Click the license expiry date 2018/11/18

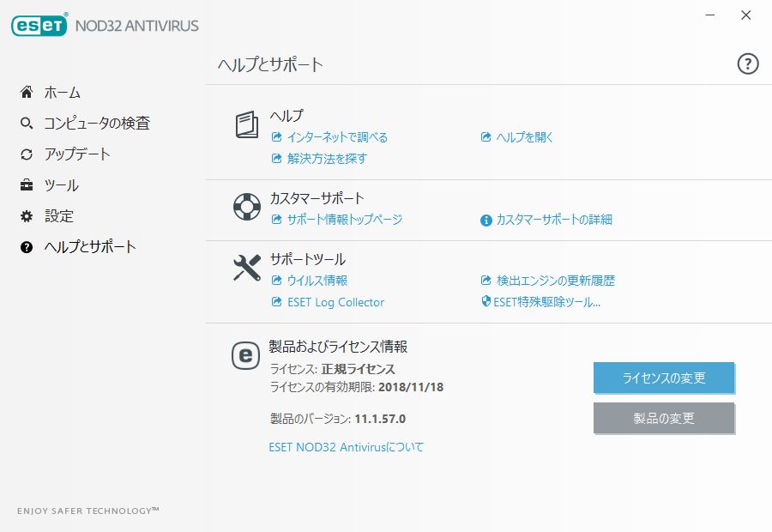point(411,387)
